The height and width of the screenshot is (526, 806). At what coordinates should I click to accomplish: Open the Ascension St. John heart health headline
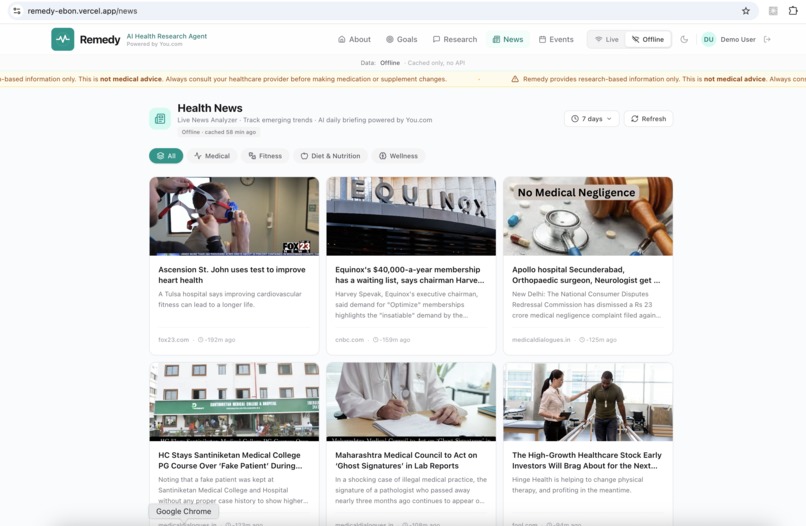pyautogui.click(x=232, y=275)
